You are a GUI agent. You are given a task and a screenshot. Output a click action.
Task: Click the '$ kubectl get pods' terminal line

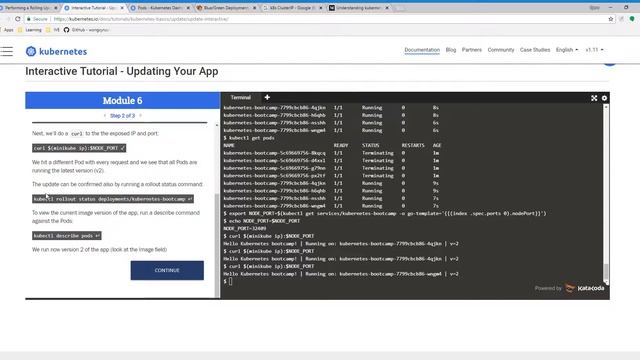249,138
